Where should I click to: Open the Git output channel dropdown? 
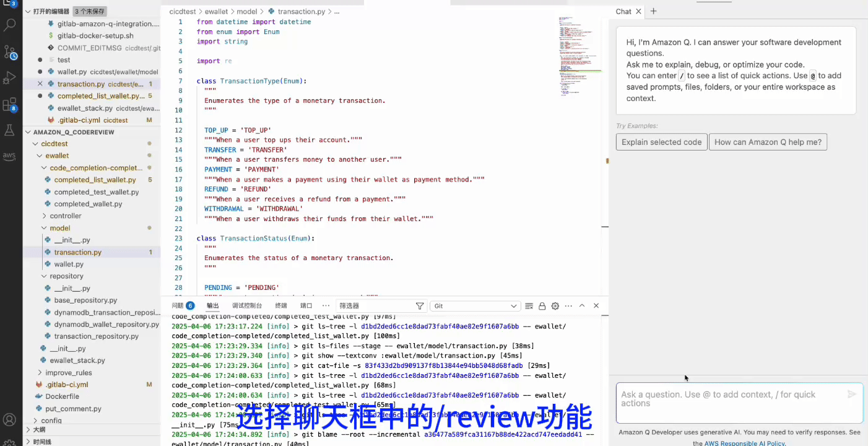click(x=475, y=306)
